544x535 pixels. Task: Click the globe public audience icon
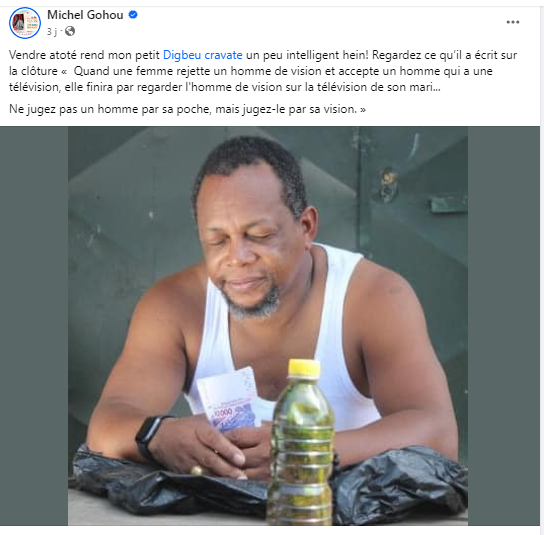coord(70,31)
